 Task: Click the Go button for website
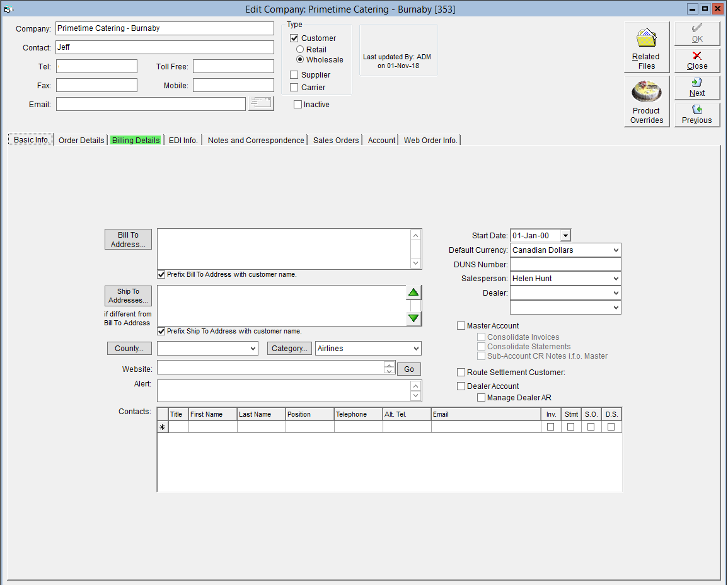pos(409,369)
